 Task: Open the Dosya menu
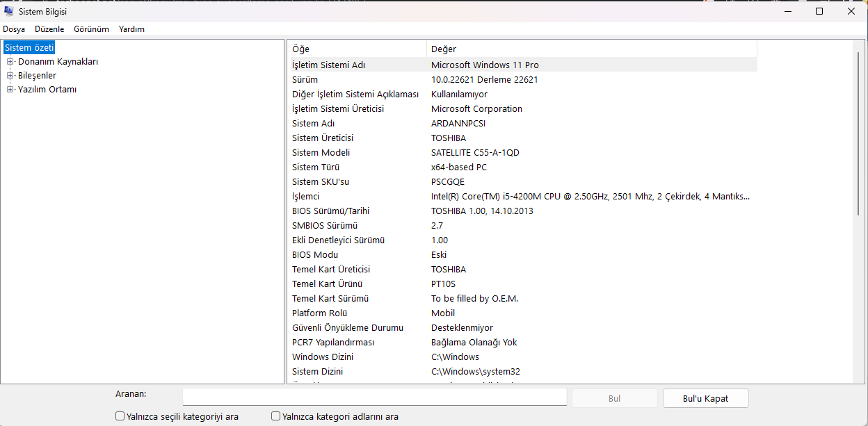tap(14, 29)
